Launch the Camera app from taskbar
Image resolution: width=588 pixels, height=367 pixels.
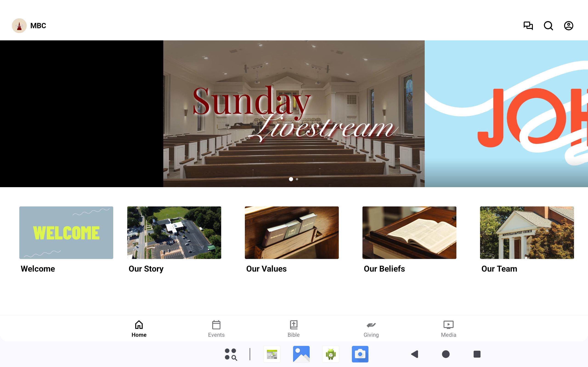[360, 354]
